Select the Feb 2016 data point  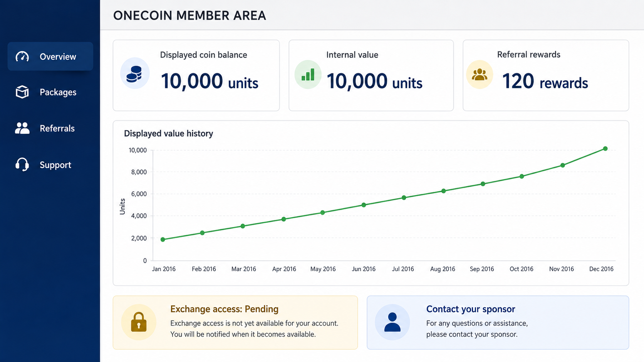pos(203,233)
